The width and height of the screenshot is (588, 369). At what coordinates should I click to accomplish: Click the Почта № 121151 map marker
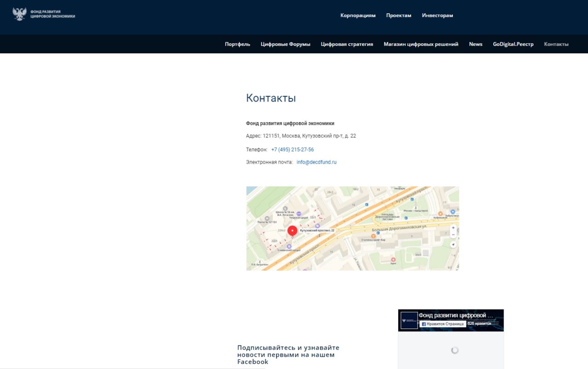267,218
